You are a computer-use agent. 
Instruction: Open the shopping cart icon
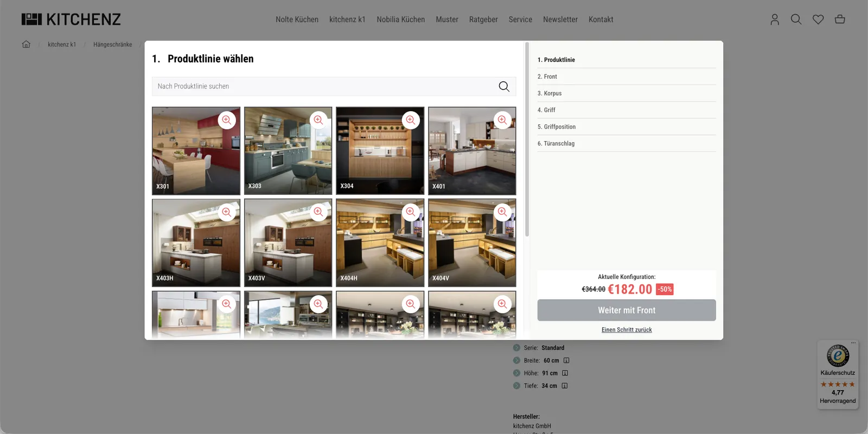point(840,20)
